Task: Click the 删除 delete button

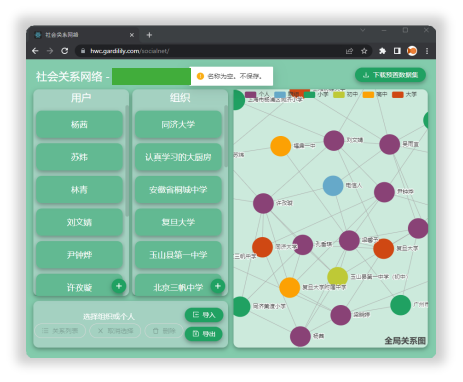Action: point(164,331)
